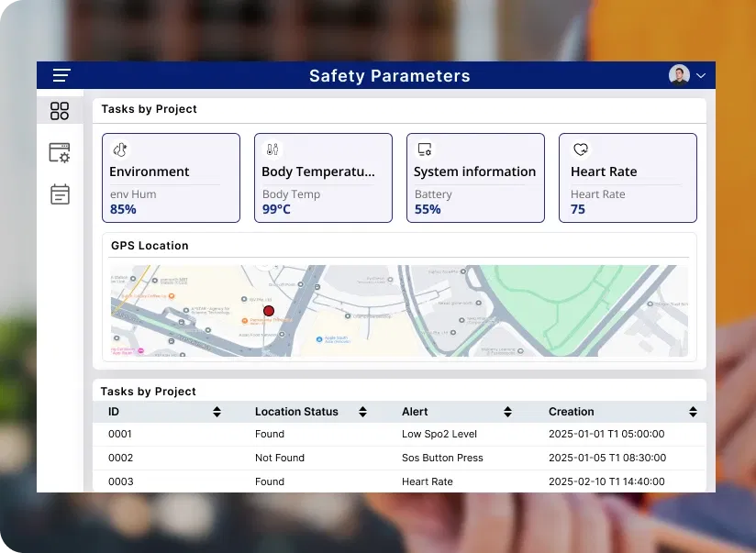Click the dashboard grid sidebar icon
Image resolution: width=756 pixels, height=553 pixels.
(x=60, y=111)
